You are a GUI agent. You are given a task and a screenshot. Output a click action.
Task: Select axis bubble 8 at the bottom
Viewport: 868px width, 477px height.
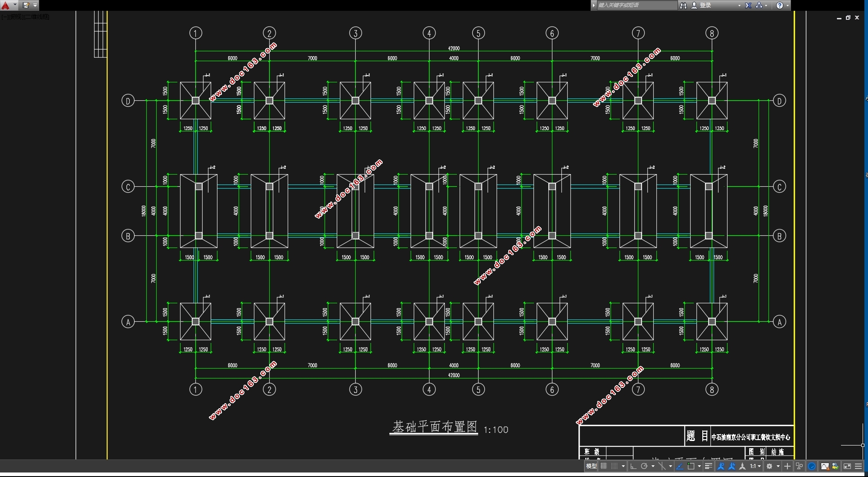tap(712, 390)
